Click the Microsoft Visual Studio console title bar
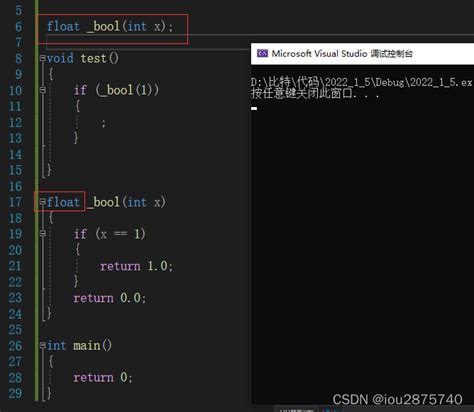The height and width of the screenshot is (412, 474). point(362,54)
